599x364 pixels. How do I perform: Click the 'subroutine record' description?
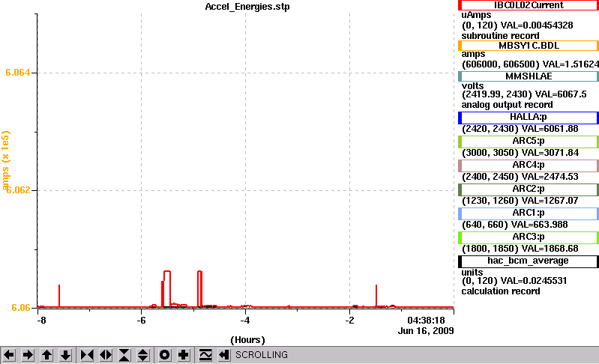[x=501, y=36]
